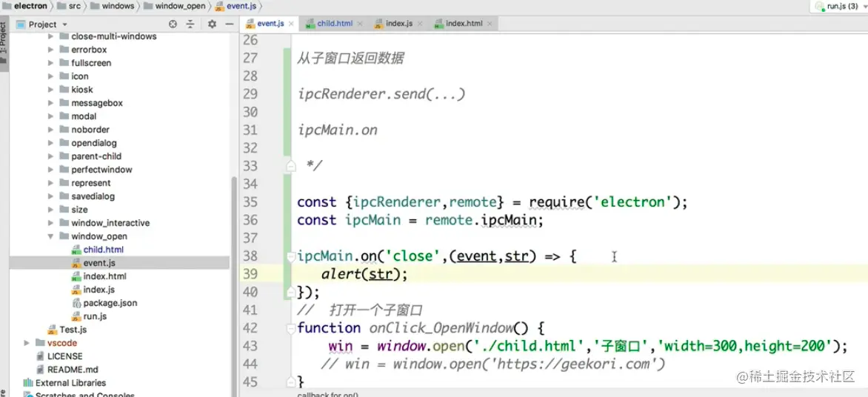
Task: Expand the noborder folder
Action: pyautogui.click(x=51, y=130)
